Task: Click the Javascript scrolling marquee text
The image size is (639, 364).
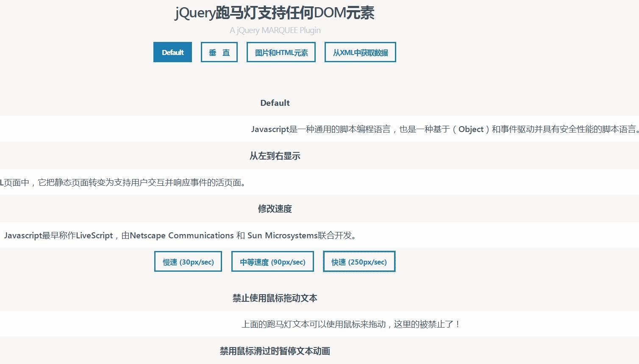Action: coord(445,129)
